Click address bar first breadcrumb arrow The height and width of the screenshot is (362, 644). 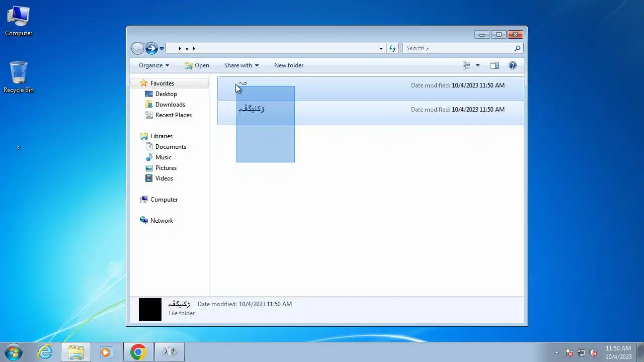180,49
